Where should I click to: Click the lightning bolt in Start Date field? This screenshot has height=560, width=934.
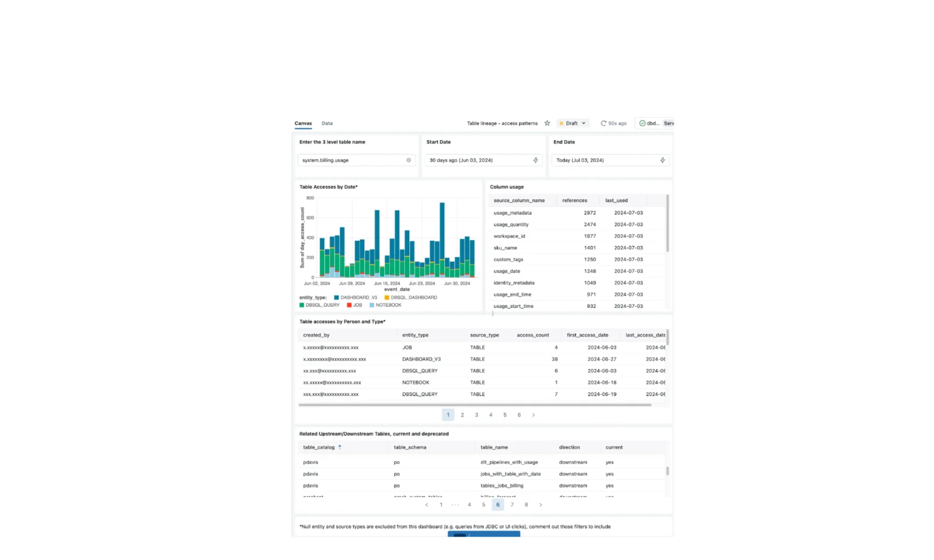point(535,160)
